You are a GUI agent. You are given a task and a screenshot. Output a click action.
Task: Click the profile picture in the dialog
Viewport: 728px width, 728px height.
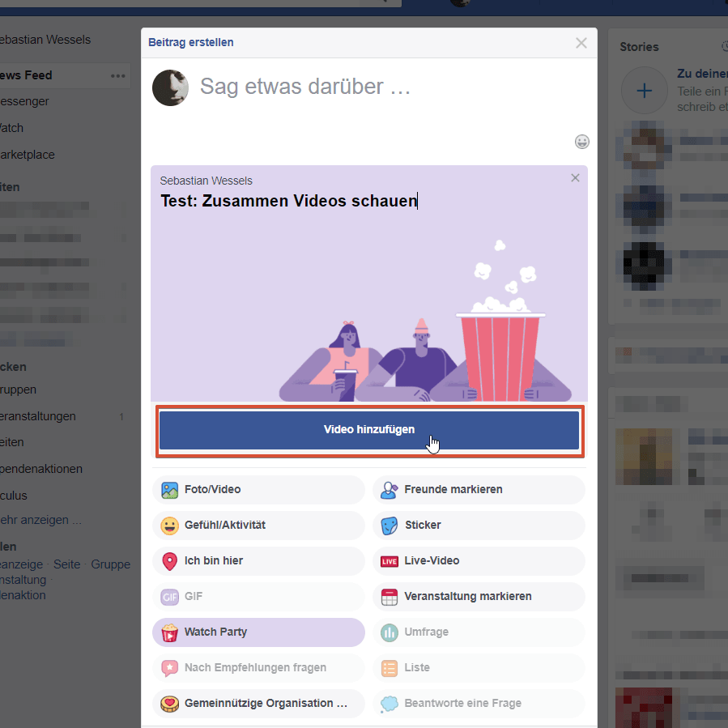click(170, 87)
